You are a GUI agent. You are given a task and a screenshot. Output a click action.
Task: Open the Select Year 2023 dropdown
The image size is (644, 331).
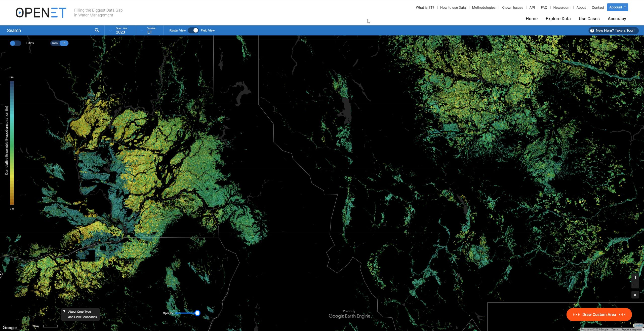click(x=120, y=30)
